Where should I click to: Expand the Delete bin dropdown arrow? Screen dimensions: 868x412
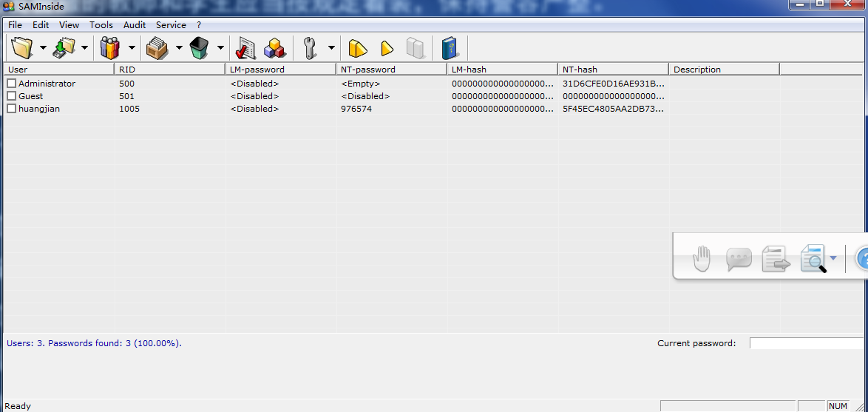coord(220,47)
